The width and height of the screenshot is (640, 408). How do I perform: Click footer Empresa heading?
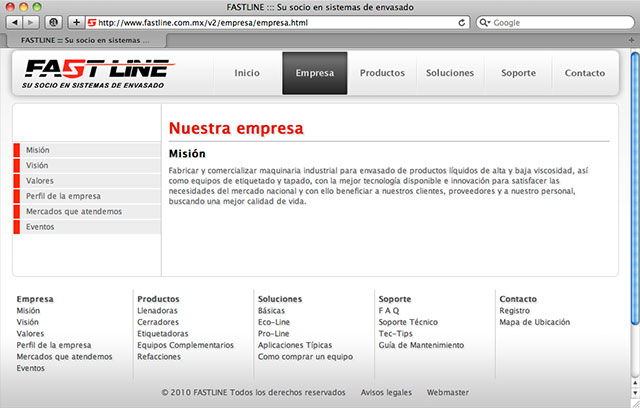[35, 299]
